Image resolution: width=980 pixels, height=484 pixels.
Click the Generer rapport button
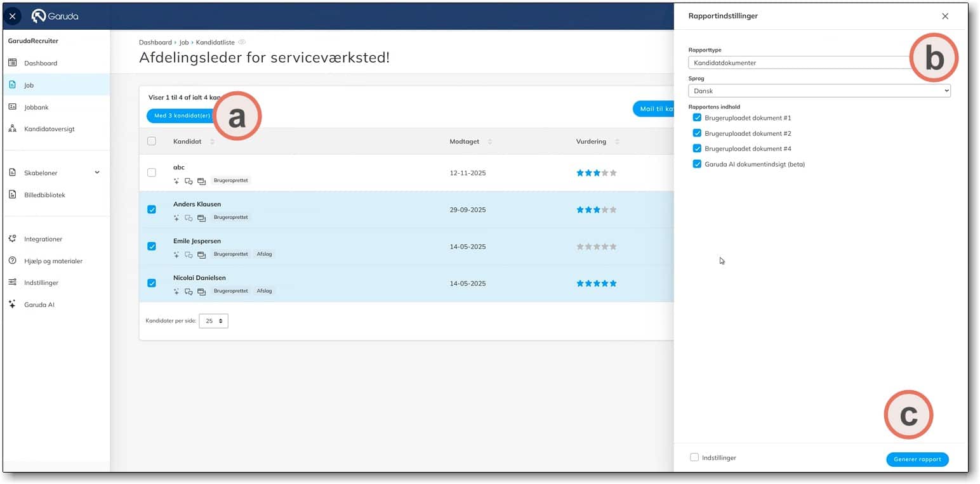pos(917,459)
